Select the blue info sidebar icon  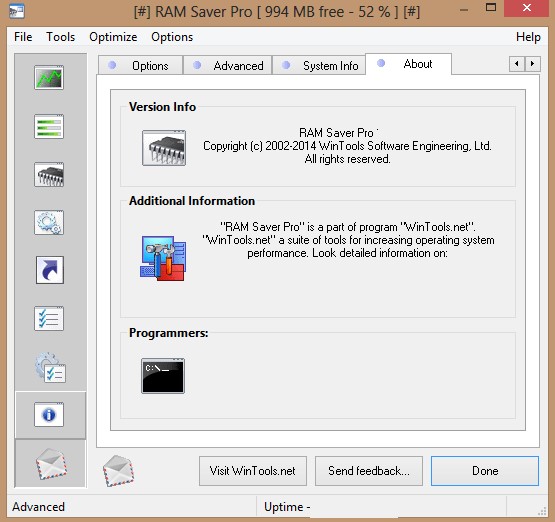tap(49, 414)
